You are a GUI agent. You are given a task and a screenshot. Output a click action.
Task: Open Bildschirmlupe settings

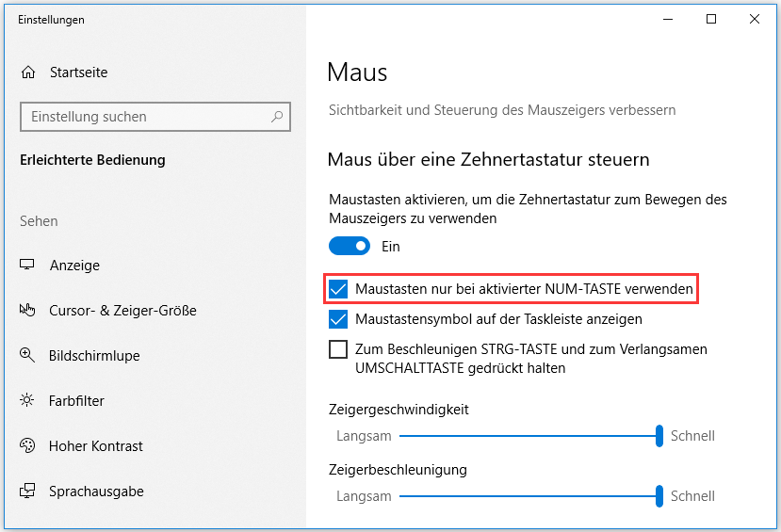(x=94, y=356)
